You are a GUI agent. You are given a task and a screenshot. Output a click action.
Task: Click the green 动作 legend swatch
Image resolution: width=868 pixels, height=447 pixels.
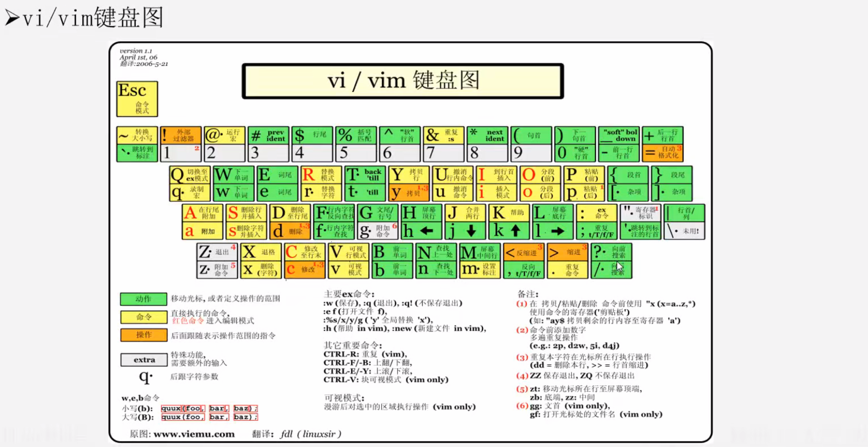click(x=144, y=299)
